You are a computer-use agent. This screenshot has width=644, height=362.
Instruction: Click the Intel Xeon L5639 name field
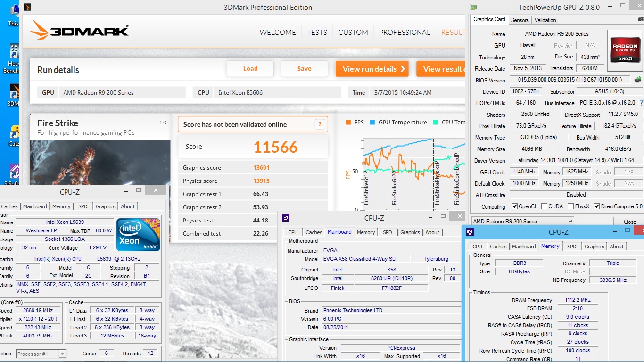pos(65,222)
